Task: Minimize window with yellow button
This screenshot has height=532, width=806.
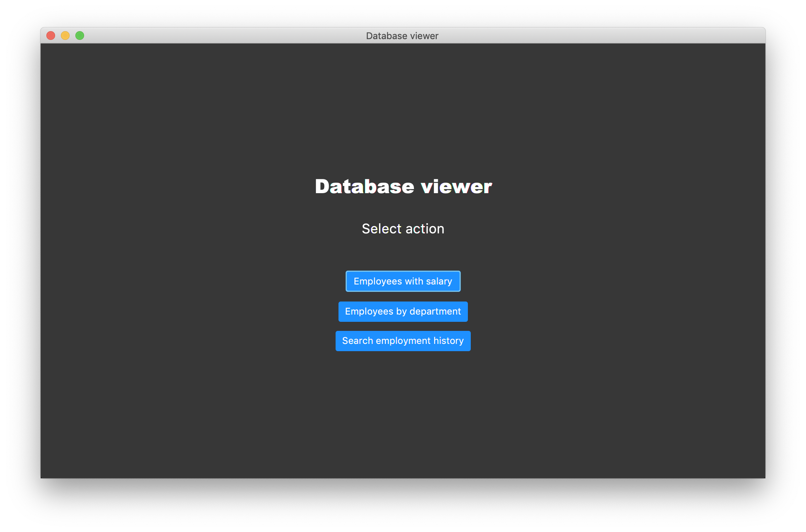Action: point(65,36)
